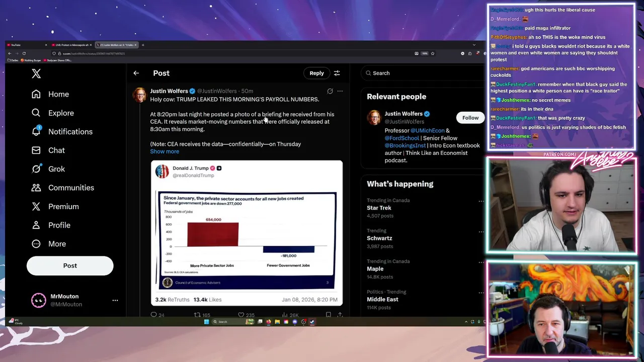The width and height of the screenshot is (644, 362).
Task: Click the Grok icon on Justin Wolfers' post
Action: (x=330, y=91)
